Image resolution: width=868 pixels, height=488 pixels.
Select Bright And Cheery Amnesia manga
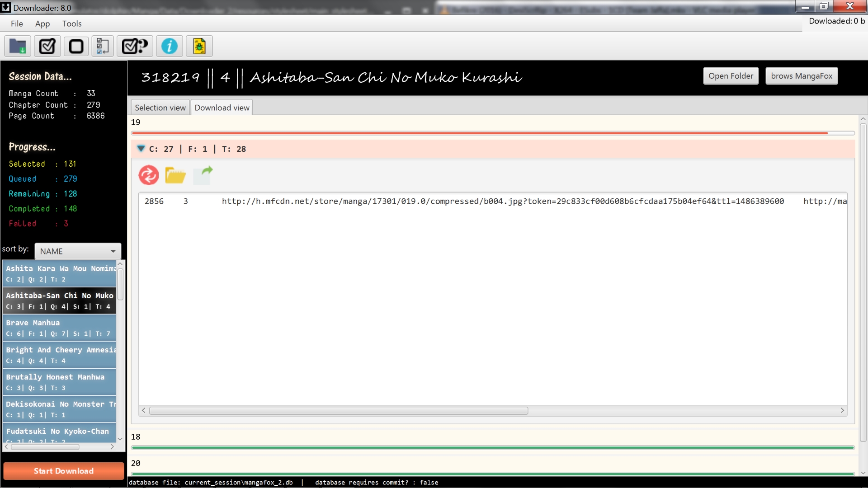[x=59, y=355]
